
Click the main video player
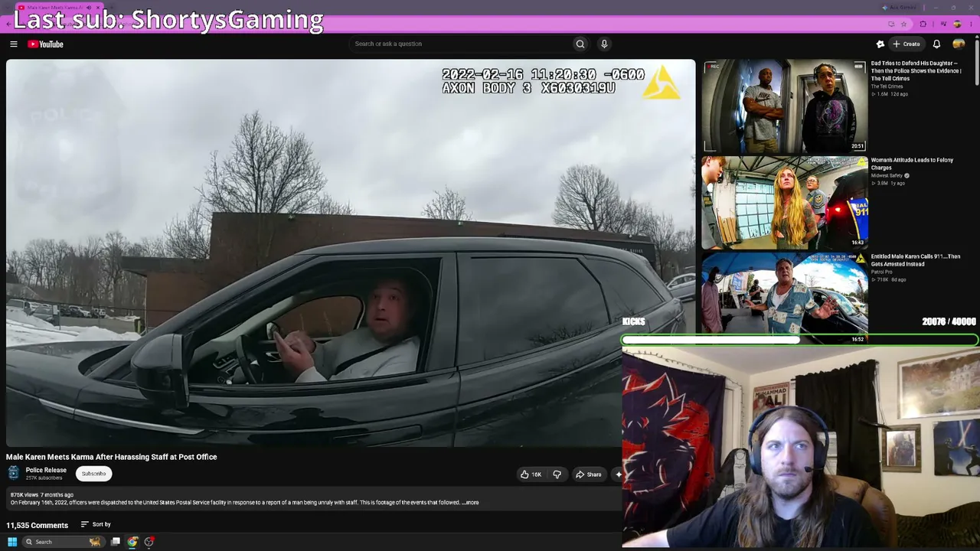(351, 253)
